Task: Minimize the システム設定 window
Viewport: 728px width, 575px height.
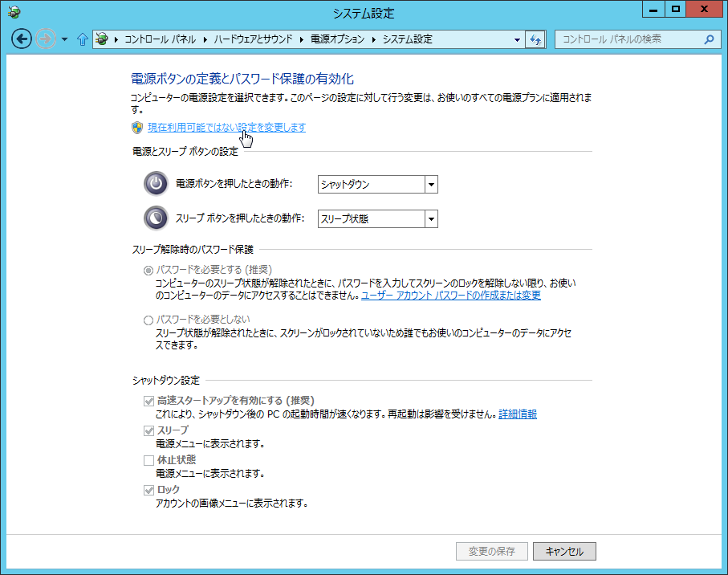Action: pyautogui.click(x=653, y=10)
